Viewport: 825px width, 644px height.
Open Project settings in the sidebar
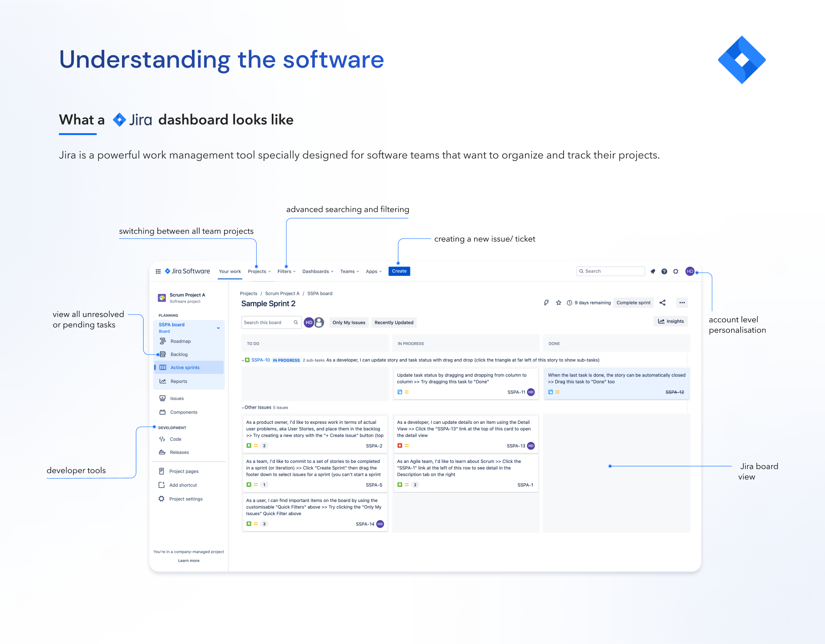coord(186,499)
